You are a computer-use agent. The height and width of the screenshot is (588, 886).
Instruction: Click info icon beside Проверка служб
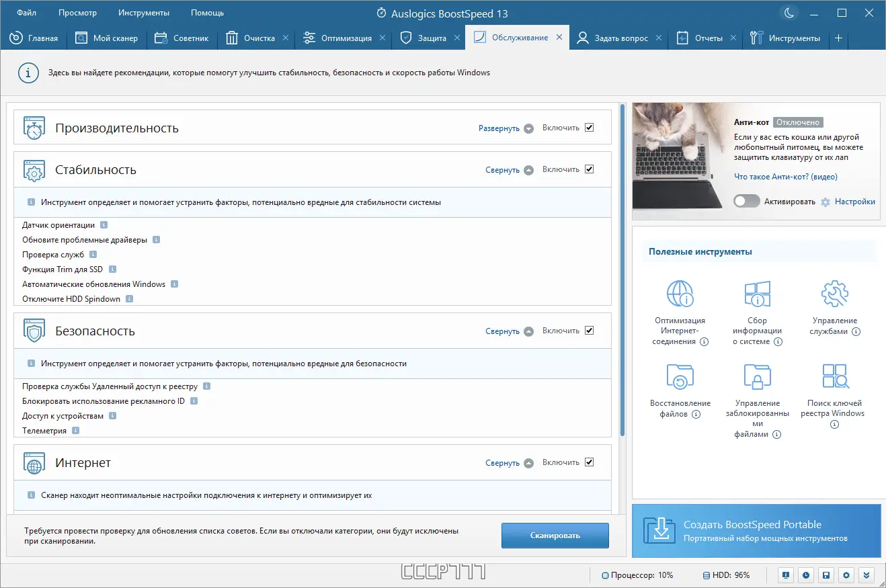tap(93, 255)
